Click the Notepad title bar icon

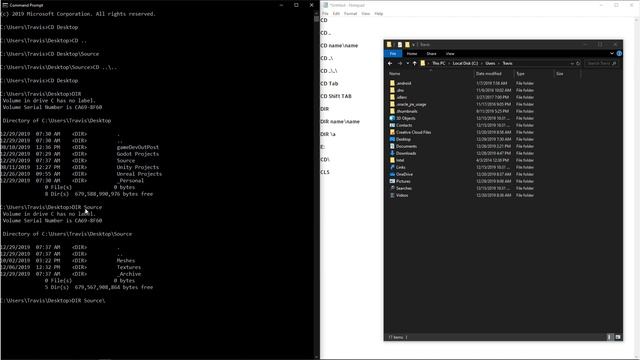[325, 5]
